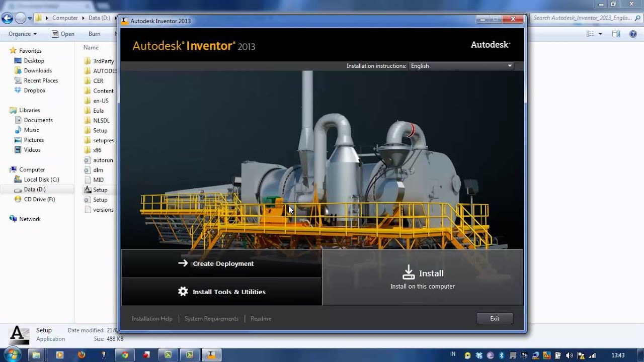Click the Exit button
Screen dimensions: 644x362
point(495,318)
